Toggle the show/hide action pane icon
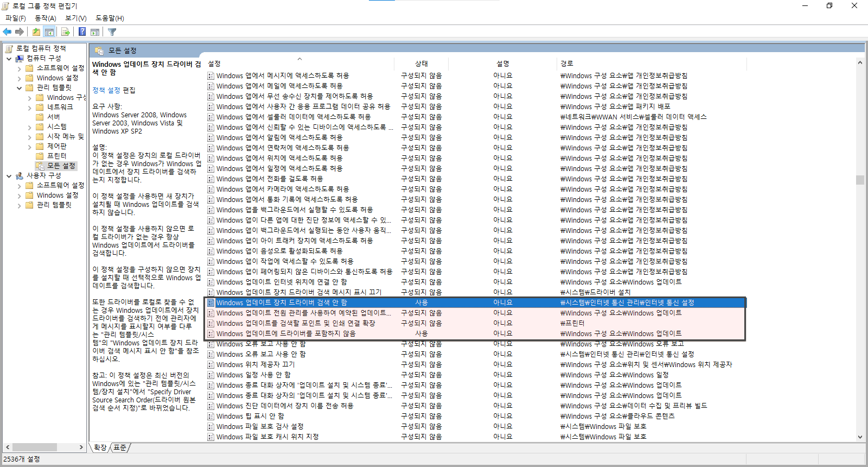The width and height of the screenshot is (868, 467). 95,31
